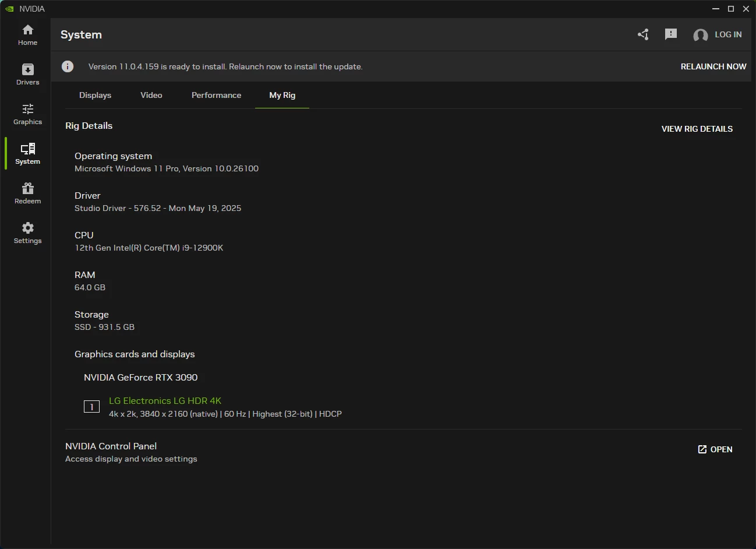
Task: Click the display number 1 icon
Action: click(91, 407)
